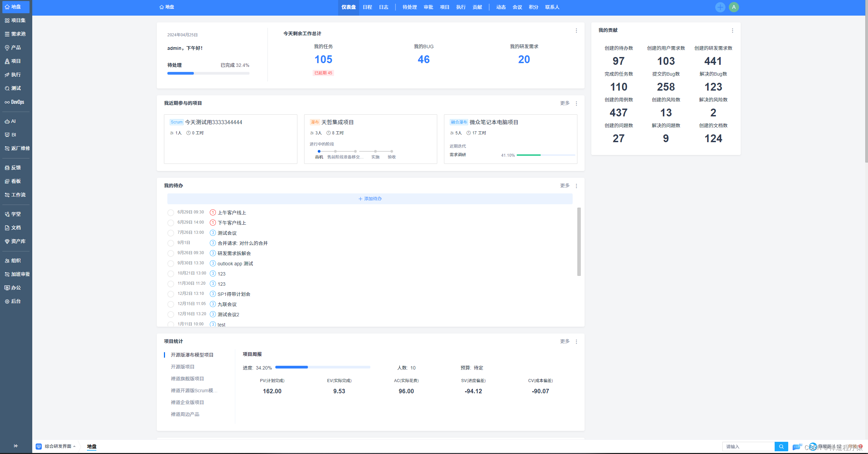The image size is (868, 454).
Task: Check off 研发需求拆解会 todo
Action: 171,253
